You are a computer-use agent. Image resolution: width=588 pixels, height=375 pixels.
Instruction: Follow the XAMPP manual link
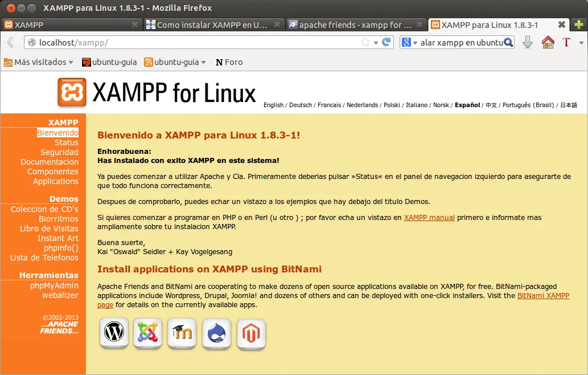[429, 218]
